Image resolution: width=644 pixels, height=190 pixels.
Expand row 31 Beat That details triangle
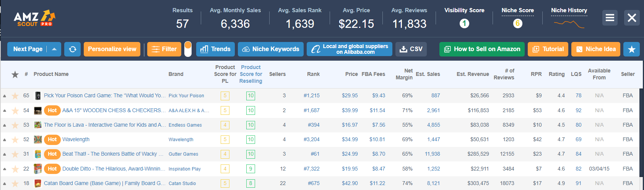[5, 155]
